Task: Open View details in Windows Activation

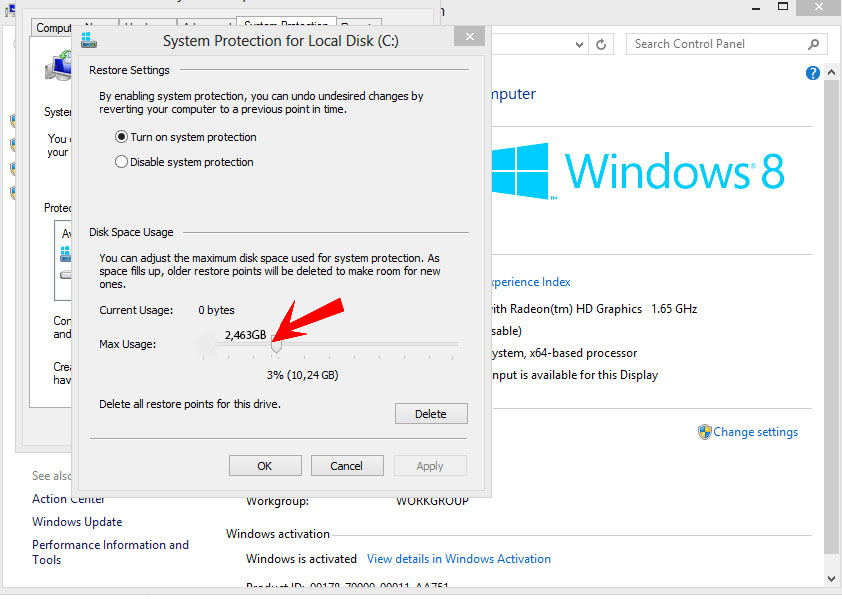Action: coord(459,559)
